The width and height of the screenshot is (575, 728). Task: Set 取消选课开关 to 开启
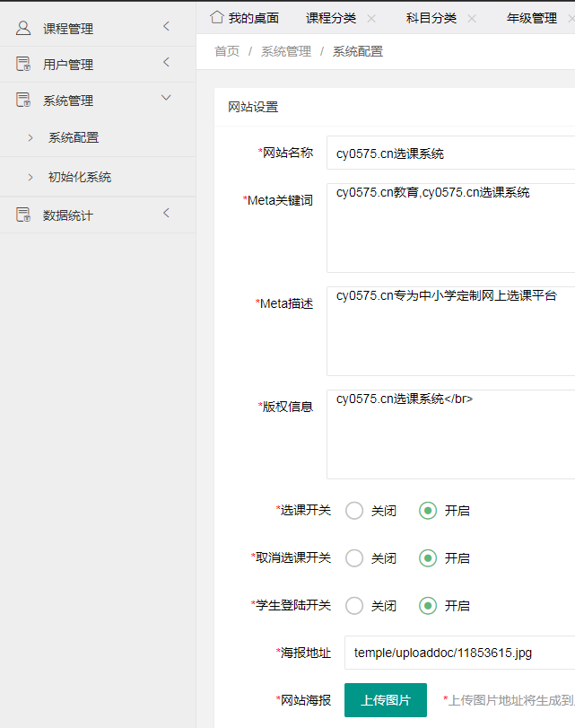pos(428,558)
